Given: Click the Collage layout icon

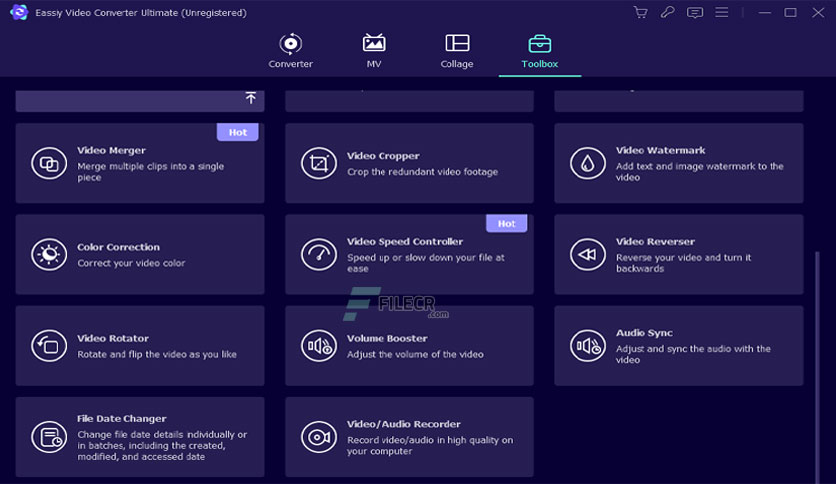Looking at the screenshot, I should (x=457, y=43).
